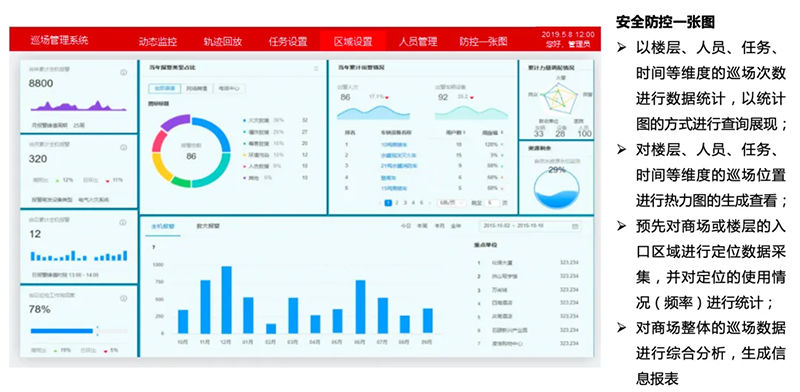Go to next page arrow in table pagination

430,203
